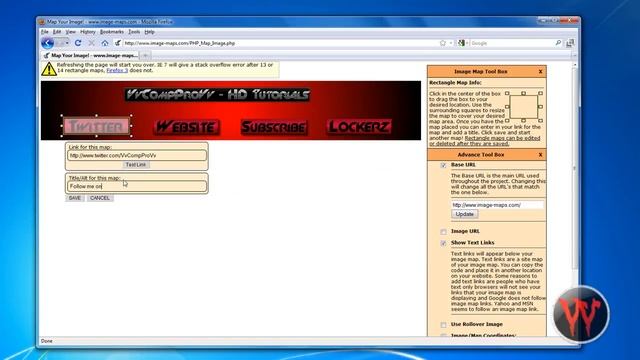Click the Base URL text field
Viewport: 640px width, 360px height.
(497, 205)
